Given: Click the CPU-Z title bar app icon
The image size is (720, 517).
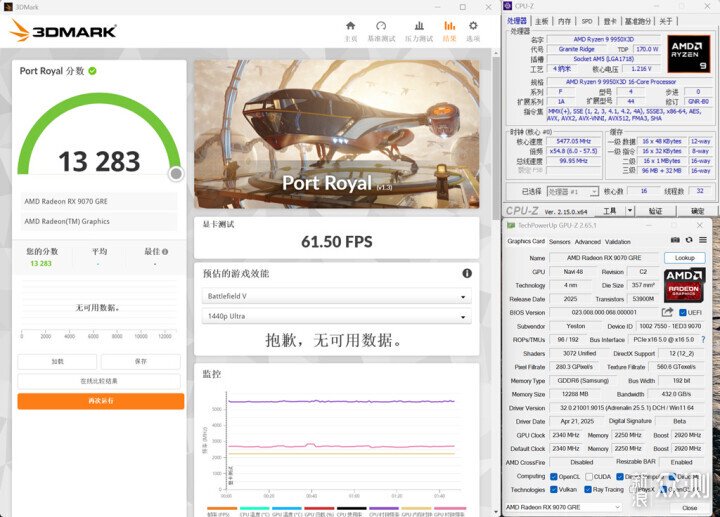Looking at the screenshot, I should tap(507, 6).
